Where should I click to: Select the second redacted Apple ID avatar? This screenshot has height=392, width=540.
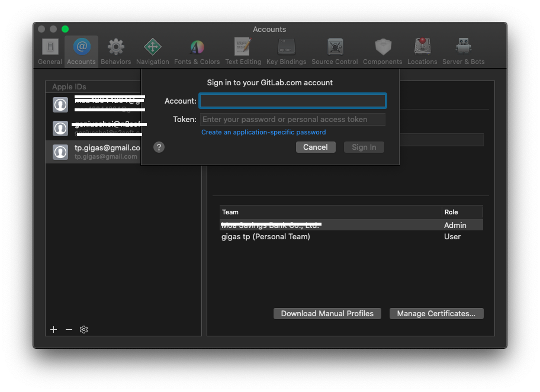(x=60, y=128)
